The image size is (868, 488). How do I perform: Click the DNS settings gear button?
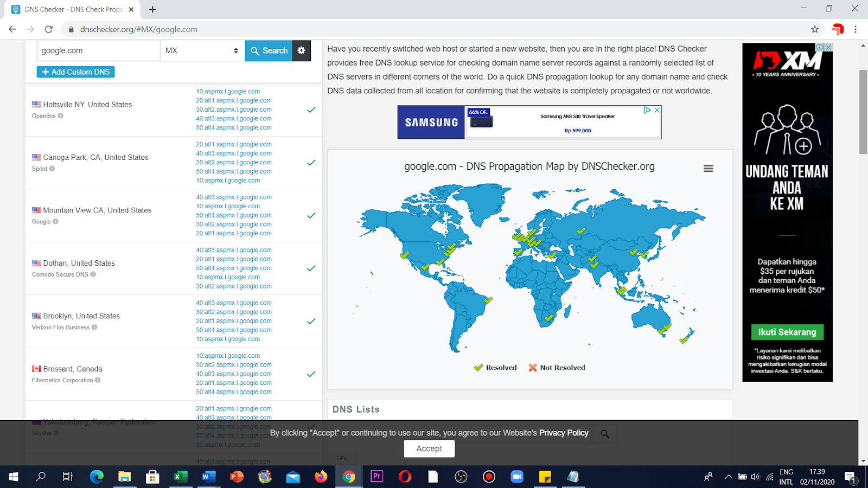pos(301,50)
